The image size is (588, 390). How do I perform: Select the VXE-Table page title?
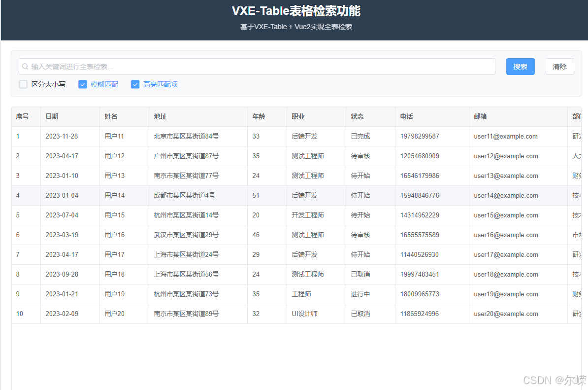[295, 10]
